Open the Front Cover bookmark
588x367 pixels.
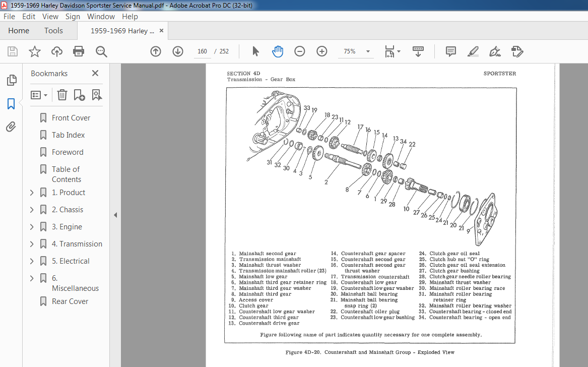(x=71, y=118)
